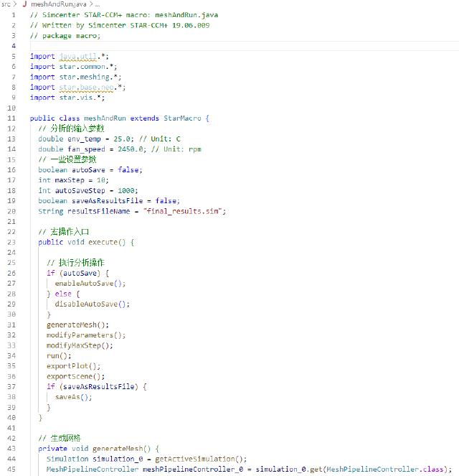Click value '2450.0' on line 14

131,149
